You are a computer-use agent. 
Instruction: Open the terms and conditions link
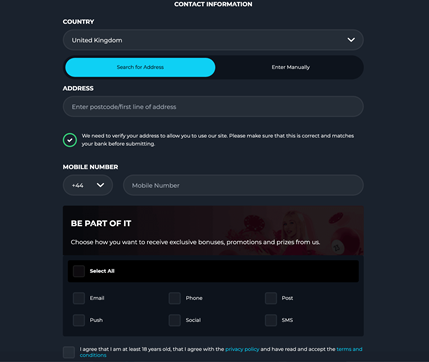click(221, 352)
